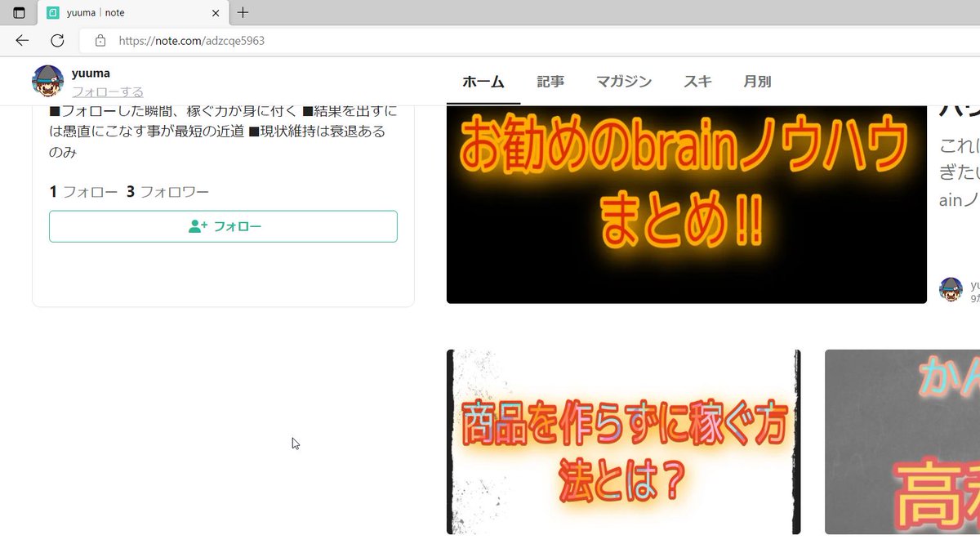
Task: Reload the page with refresh icon
Action: [x=57, y=40]
